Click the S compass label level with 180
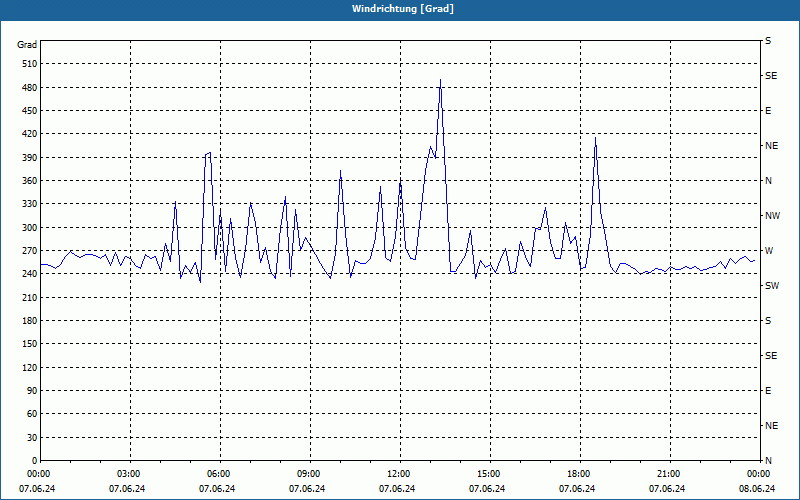 pyautogui.click(x=768, y=321)
